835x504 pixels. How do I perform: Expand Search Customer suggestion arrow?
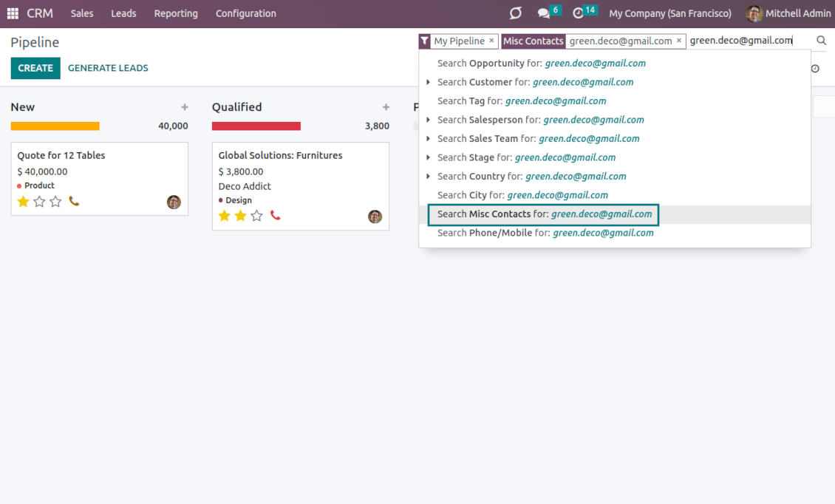point(429,82)
